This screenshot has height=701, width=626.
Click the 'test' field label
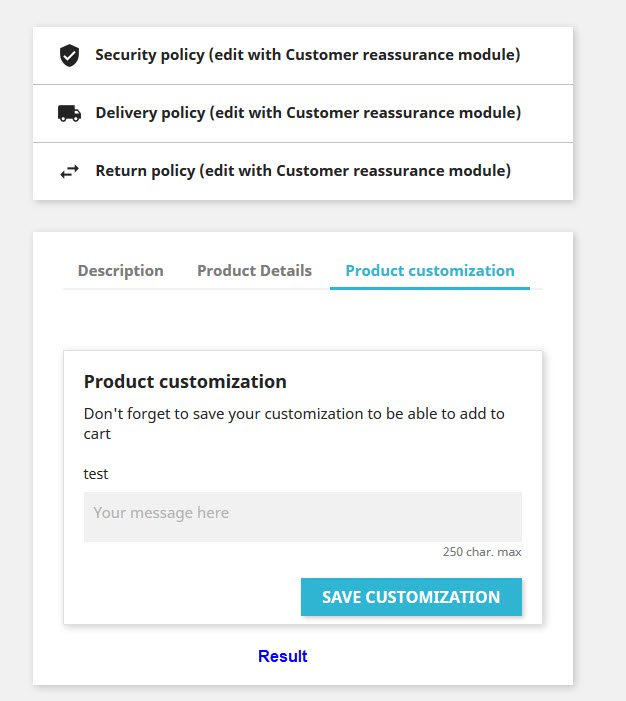coord(96,474)
